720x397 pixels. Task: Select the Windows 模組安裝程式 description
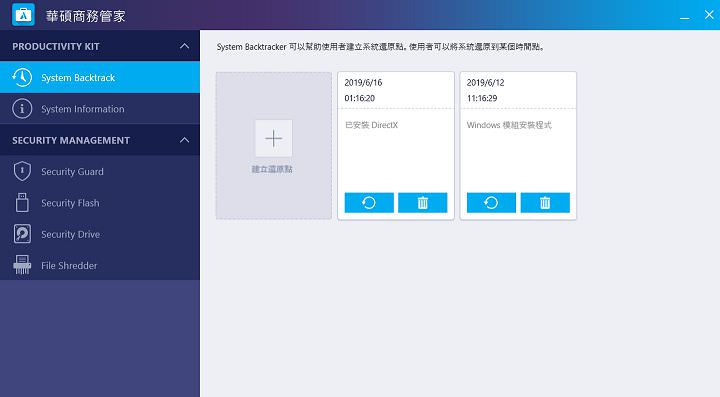tap(509, 125)
